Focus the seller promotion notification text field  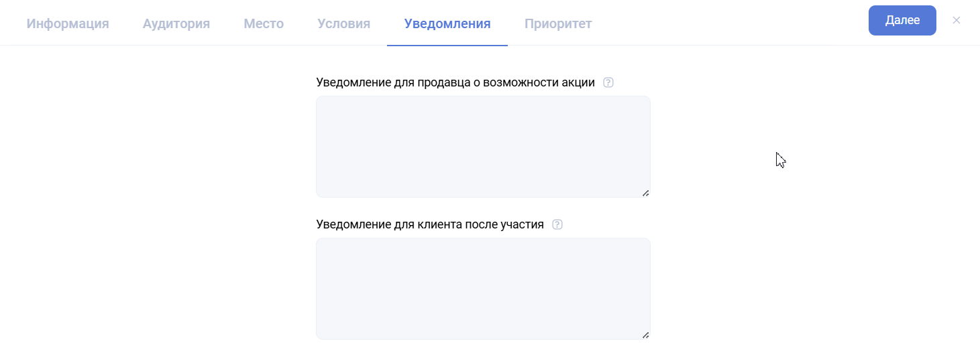(483, 147)
